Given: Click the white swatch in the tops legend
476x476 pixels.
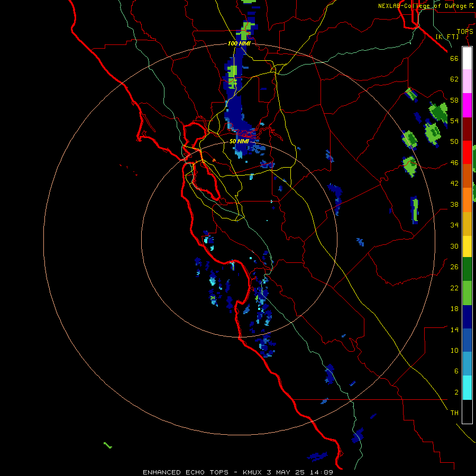Looking at the screenshot, I should click(x=467, y=58).
